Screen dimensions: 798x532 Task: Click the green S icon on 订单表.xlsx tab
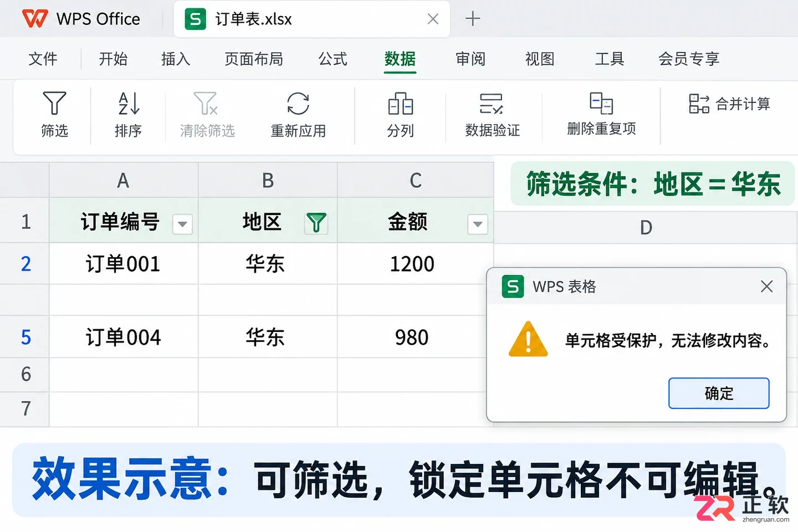pyautogui.click(x=195, y=19)
